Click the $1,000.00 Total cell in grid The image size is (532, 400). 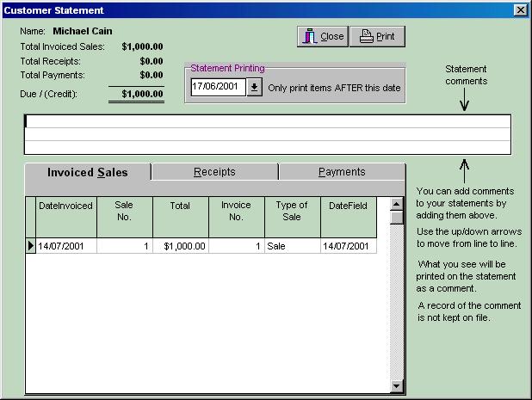tap(181, 246)
